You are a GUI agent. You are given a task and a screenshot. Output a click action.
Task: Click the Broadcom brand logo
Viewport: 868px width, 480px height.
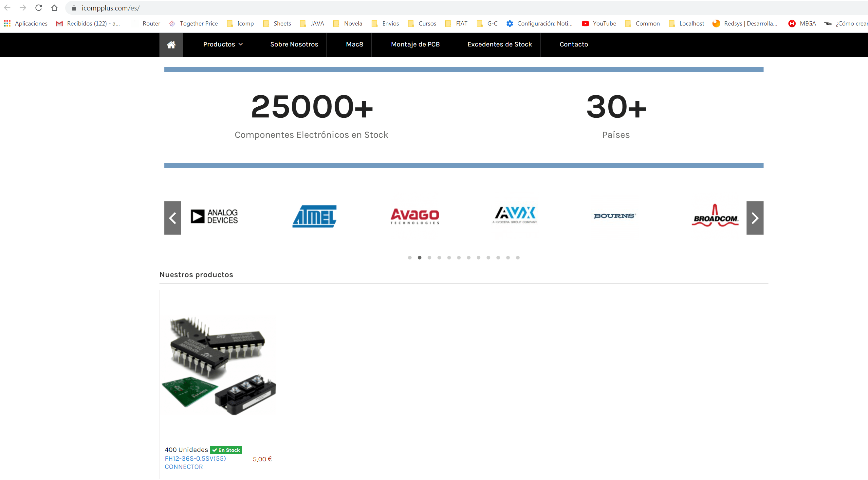click(x=715, y=215)
